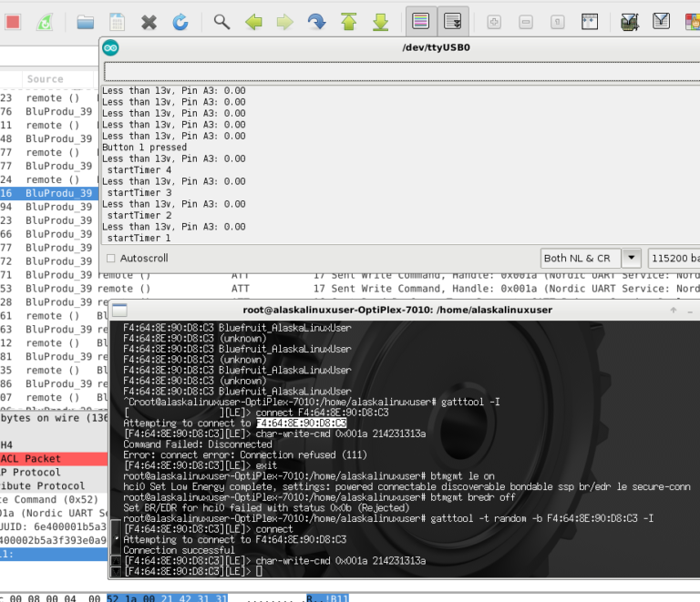Go back to previous packet arrow
The image size is (700, 602).
(x=253, y=21)
